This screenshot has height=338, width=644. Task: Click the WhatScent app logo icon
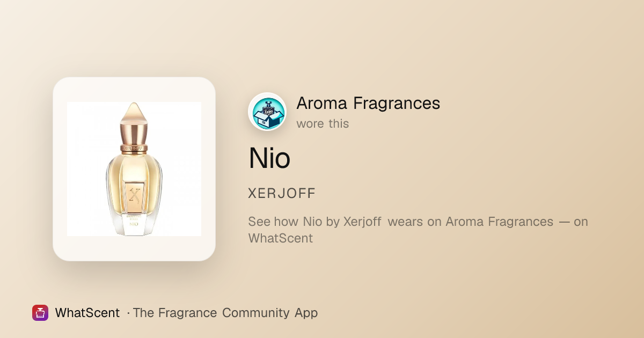point(40,313)
